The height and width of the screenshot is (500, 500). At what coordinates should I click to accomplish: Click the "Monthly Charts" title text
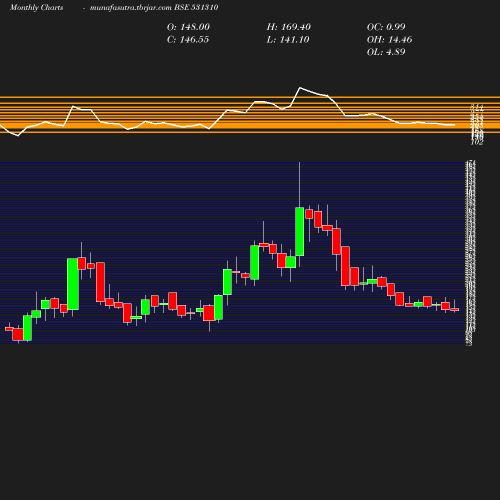tap(36, 7)
